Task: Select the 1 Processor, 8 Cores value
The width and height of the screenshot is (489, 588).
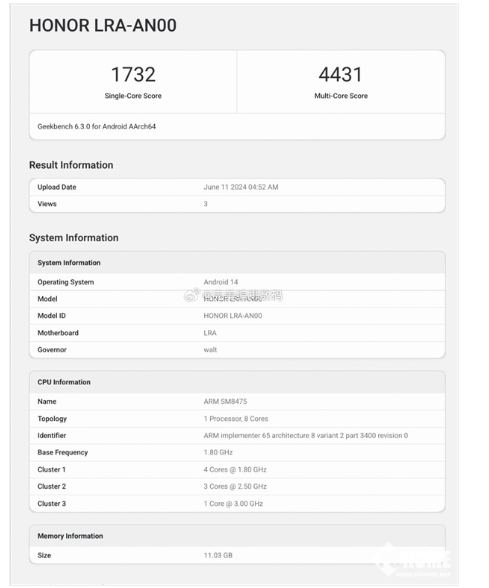Action: click(x=236, y=419)
